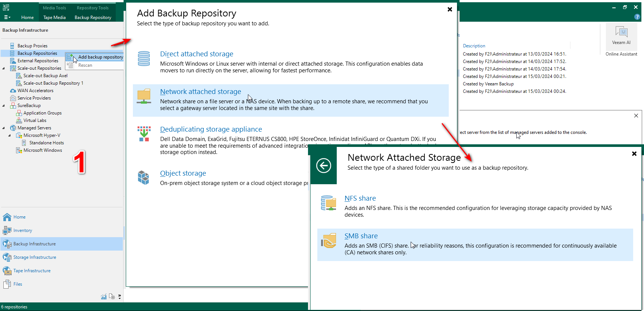Image resolution: width=644 pixels, height=311 pixels.
Task: Click the Description column header
Action: coord(474,46)
